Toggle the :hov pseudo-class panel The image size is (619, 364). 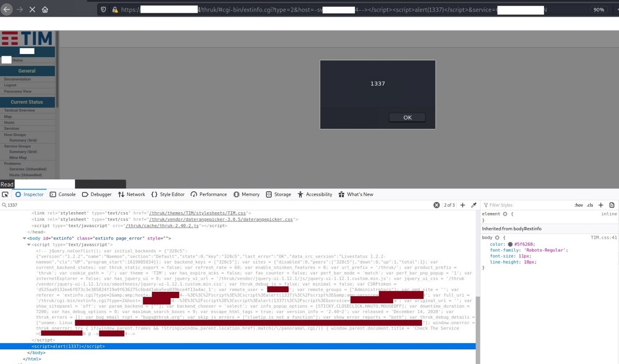point(579,205)
